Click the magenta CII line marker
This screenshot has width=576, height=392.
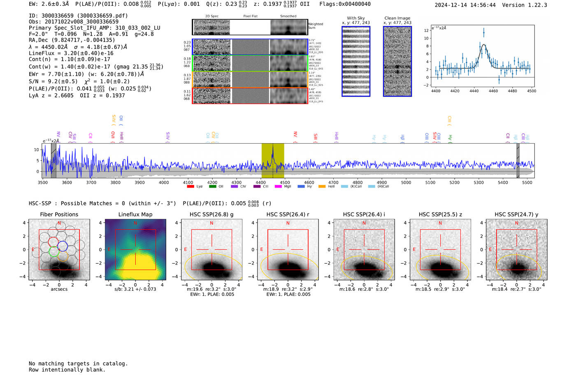pos(90,138)
